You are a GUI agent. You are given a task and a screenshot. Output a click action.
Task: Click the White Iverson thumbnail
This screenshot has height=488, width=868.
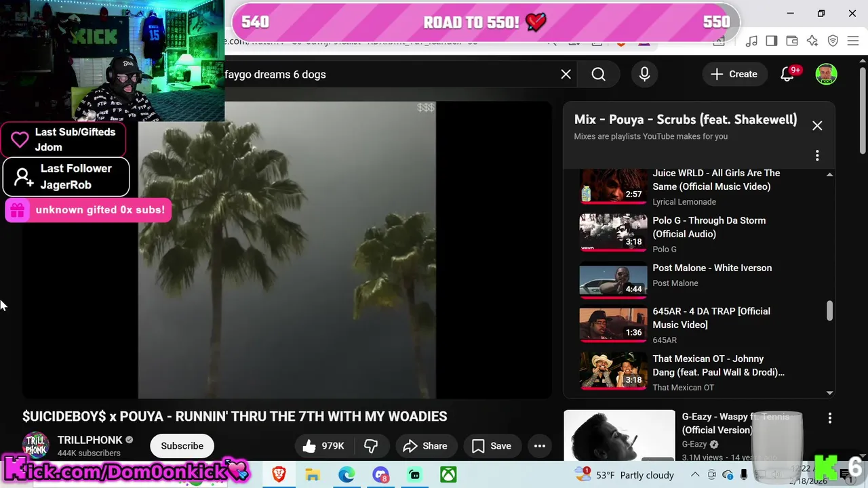(x=613, y=280)
